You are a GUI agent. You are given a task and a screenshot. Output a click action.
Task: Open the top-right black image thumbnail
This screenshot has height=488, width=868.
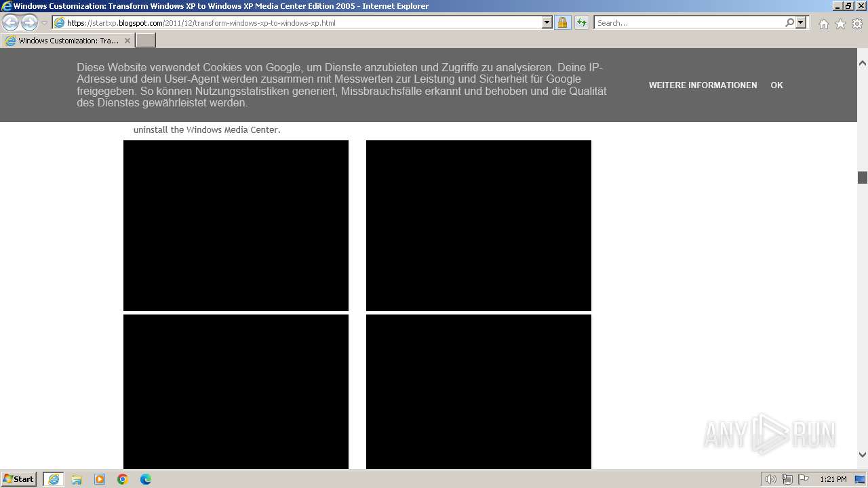click(x=479, y=226)
